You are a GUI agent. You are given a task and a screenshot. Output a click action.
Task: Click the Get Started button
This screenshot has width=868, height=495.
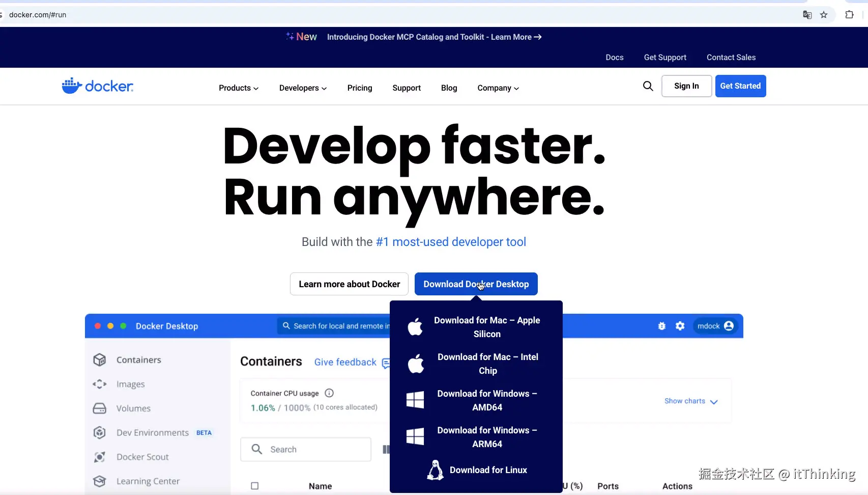[740, 86]
